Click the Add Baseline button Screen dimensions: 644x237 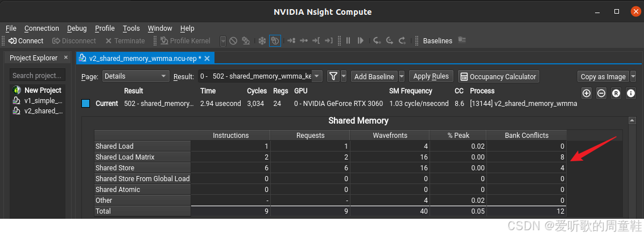point(374,76)
